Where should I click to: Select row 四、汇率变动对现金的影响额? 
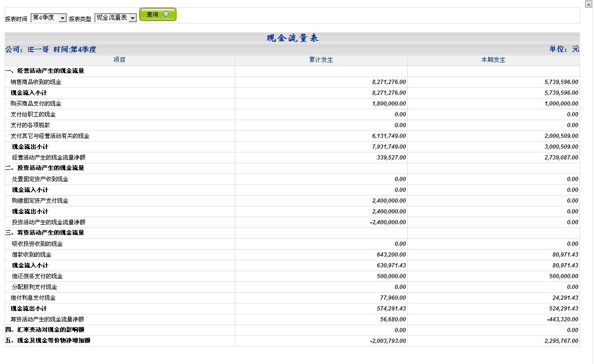tap(292, 330)
